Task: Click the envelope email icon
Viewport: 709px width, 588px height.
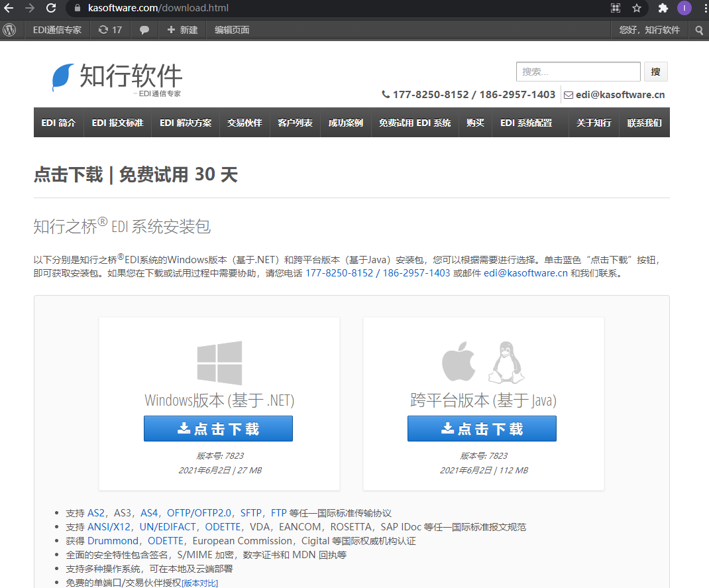Action: (569, 95)
